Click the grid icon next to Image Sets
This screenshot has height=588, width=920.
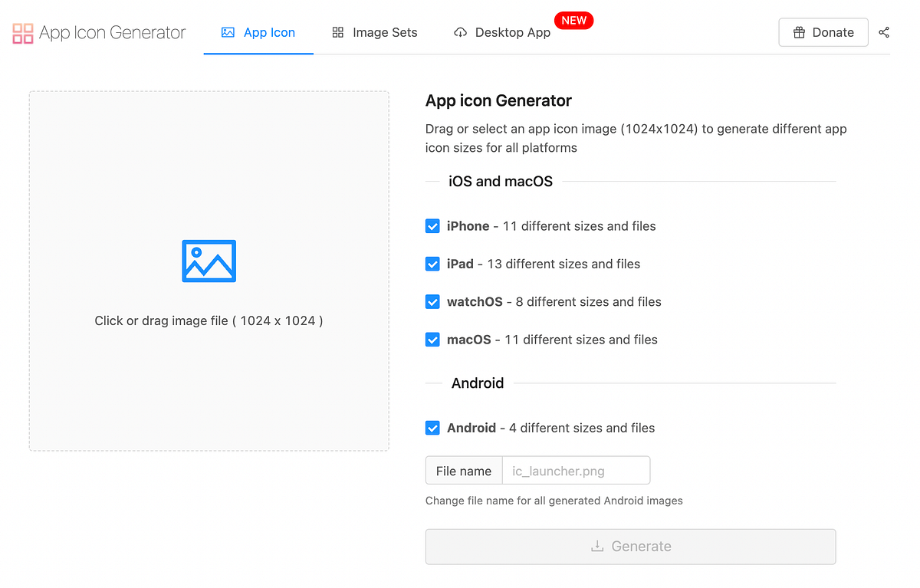[x=337, y=32]
